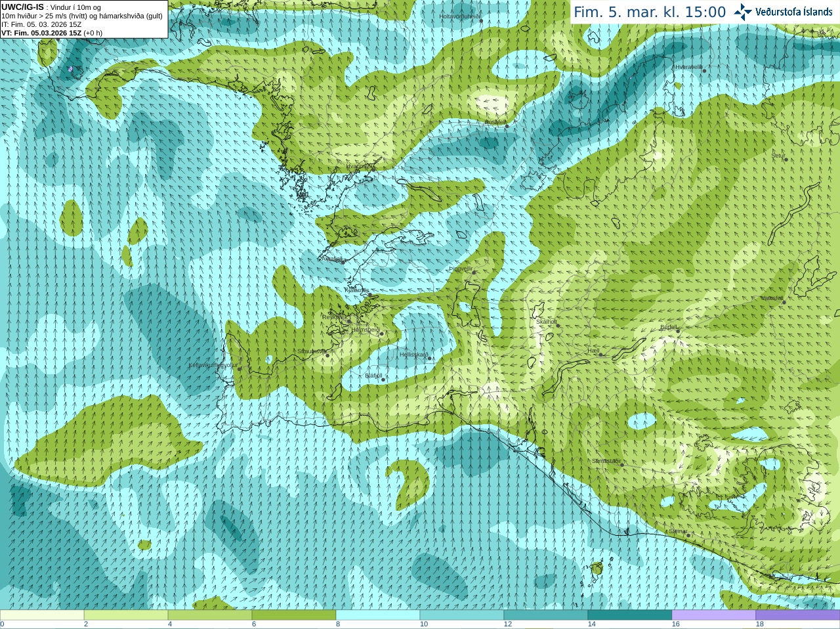Select the Holtavörðuheiði station marker

tap(481, 20)
